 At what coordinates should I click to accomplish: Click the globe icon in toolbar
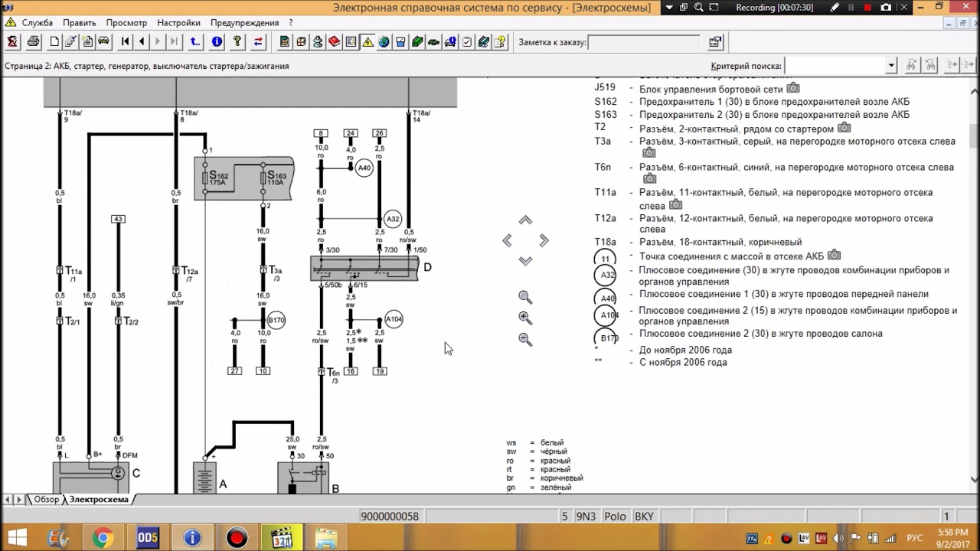click(384, 42)
